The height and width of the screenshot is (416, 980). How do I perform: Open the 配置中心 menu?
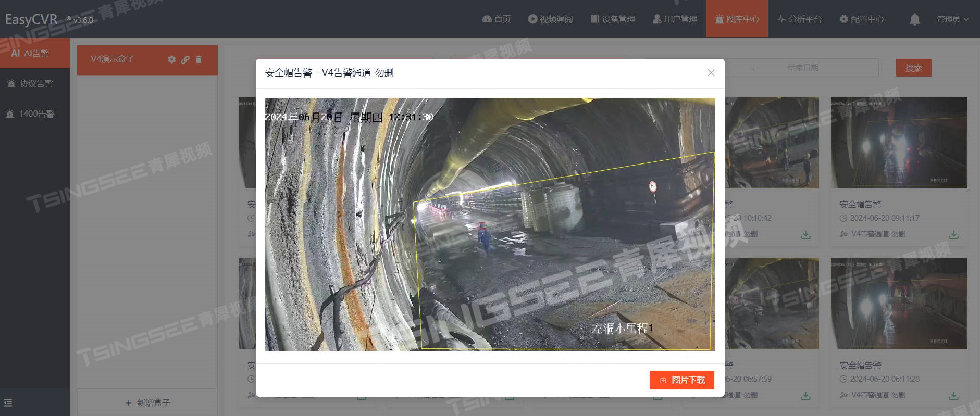[862, 19]
